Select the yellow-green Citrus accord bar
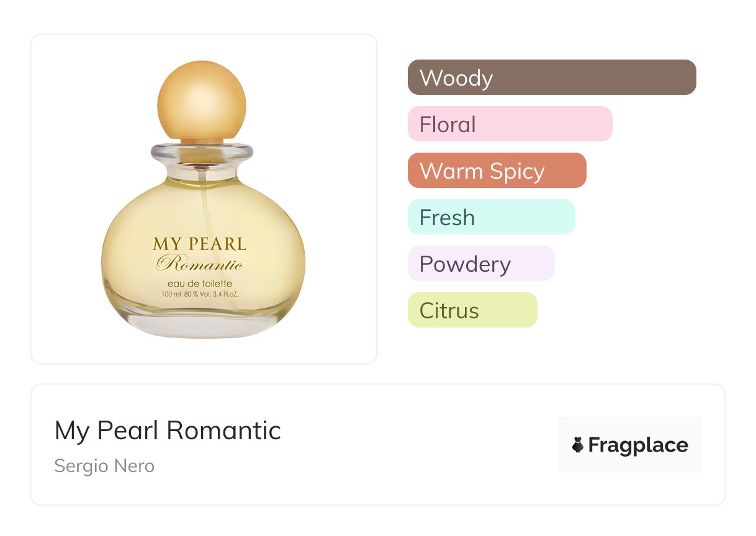This screenshot has height=536, width=756. tap(472, 310)
